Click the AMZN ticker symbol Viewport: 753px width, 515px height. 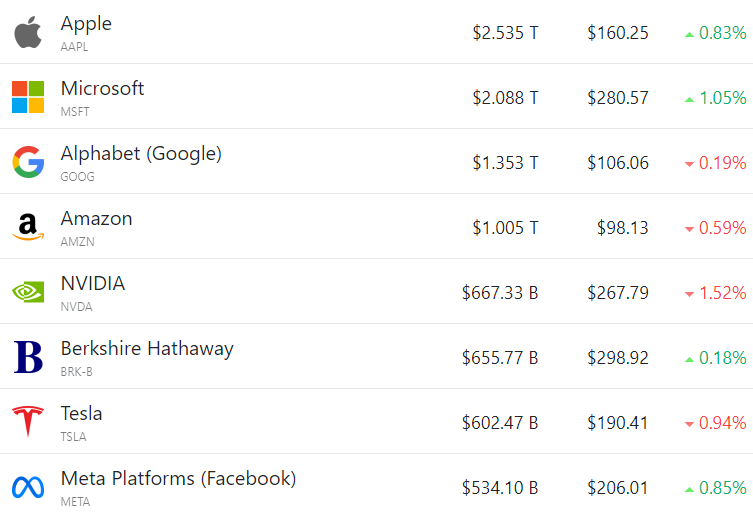tap(76, 241)
